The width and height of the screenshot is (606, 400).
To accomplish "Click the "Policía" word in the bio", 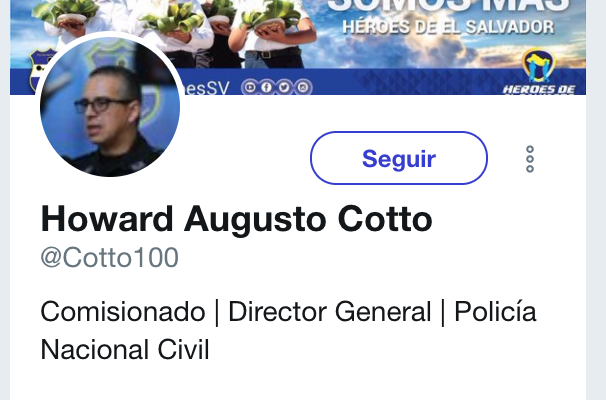I will (495, 312).
